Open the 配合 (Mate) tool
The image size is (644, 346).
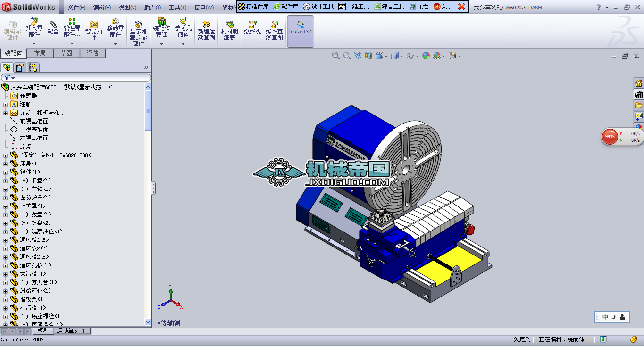pos(53,28)
